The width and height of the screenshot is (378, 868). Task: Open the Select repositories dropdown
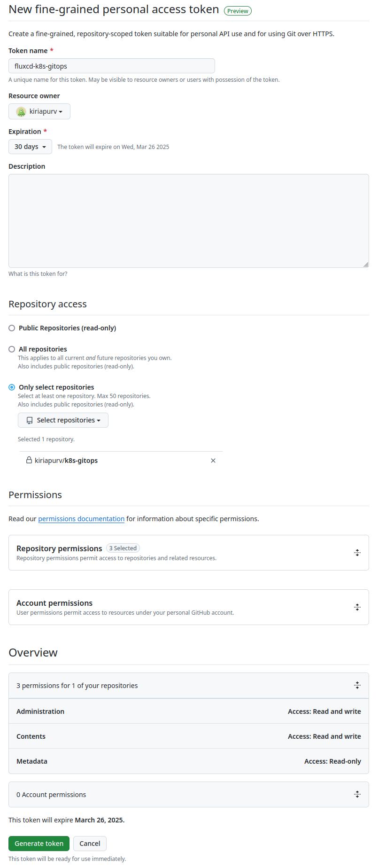click(63, 420)
